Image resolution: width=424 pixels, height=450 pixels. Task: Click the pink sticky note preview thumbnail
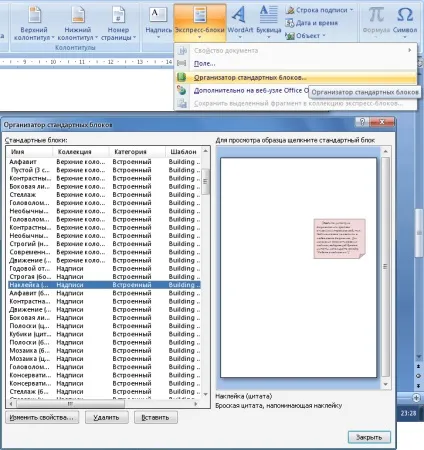pos(339,239)
